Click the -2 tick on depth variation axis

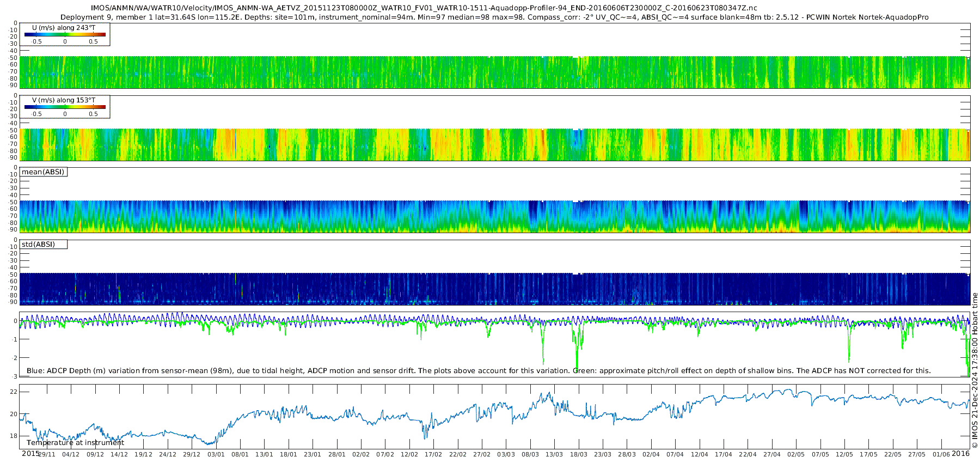pos(14,358)
